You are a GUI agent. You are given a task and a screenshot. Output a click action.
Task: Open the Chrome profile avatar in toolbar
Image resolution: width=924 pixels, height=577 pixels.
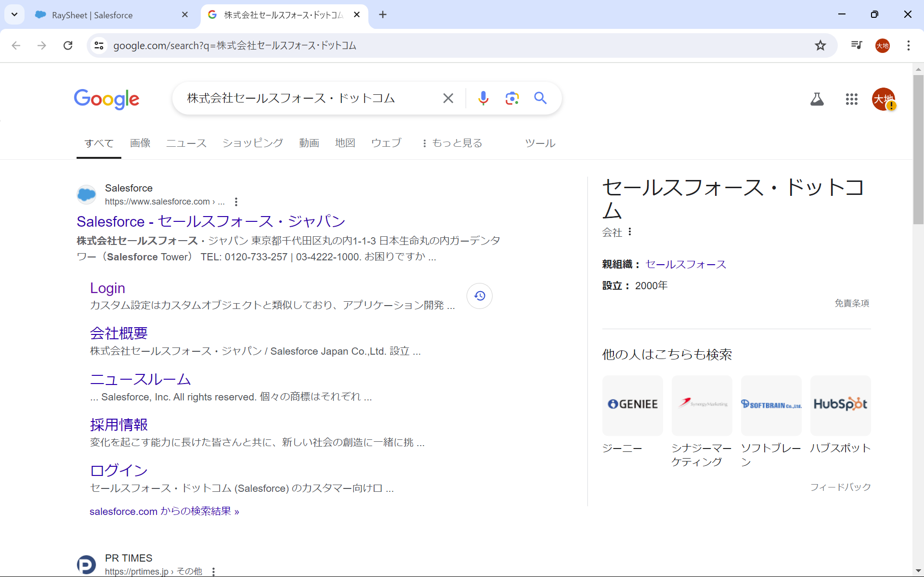point(883,46)
